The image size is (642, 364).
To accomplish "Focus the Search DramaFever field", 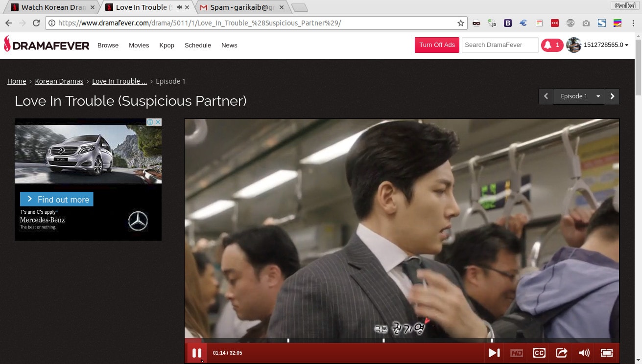I will tap(500, 45).
